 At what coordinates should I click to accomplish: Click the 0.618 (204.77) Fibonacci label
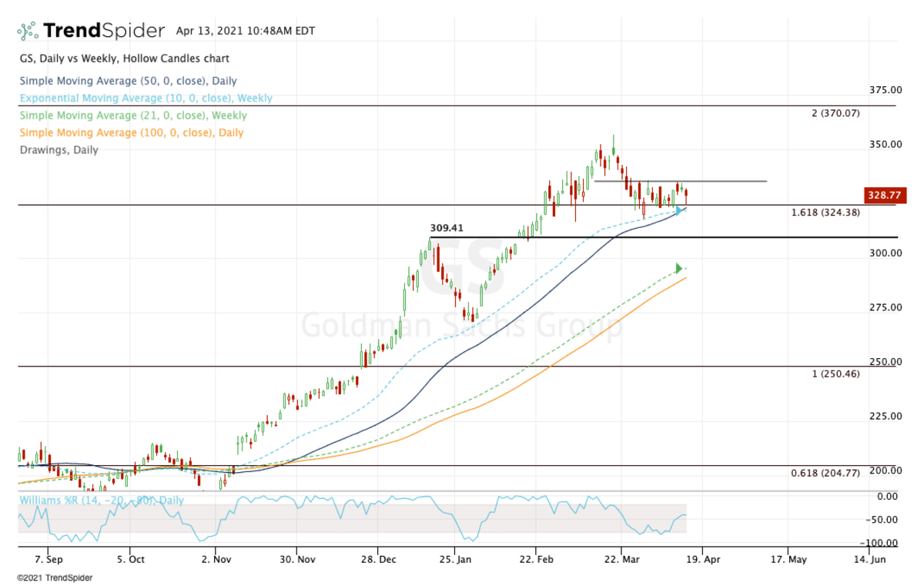[x=825, y=473]
